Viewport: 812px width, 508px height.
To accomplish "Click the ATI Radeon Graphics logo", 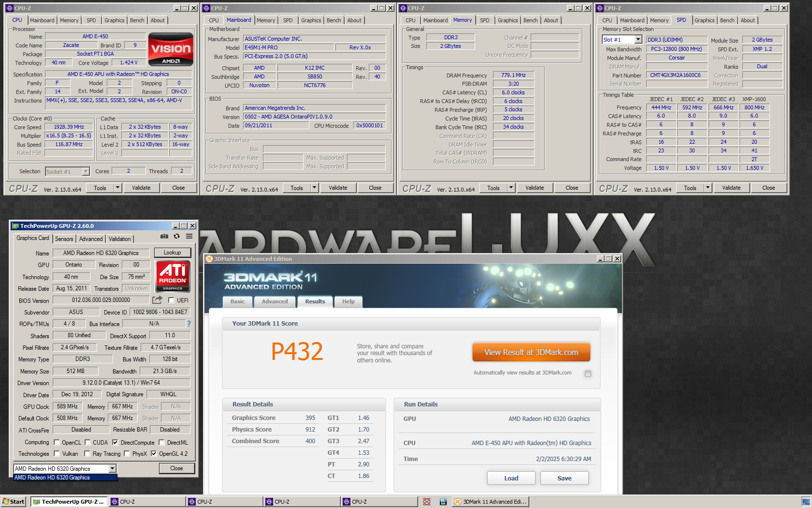I will point(173,276).
